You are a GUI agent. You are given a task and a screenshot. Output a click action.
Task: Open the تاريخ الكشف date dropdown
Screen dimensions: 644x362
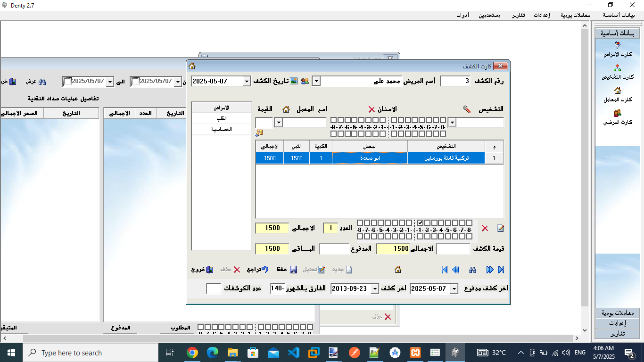click(246, 81)
